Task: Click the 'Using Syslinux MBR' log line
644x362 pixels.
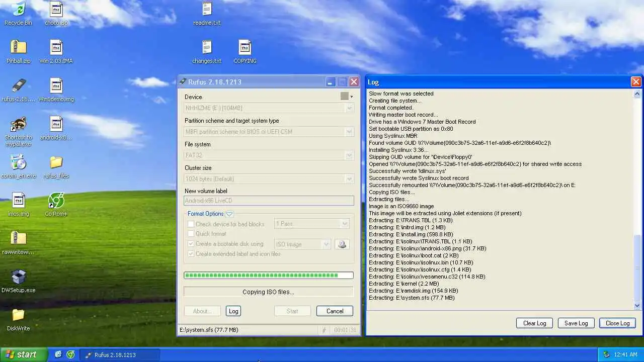Action: (393, 136)
